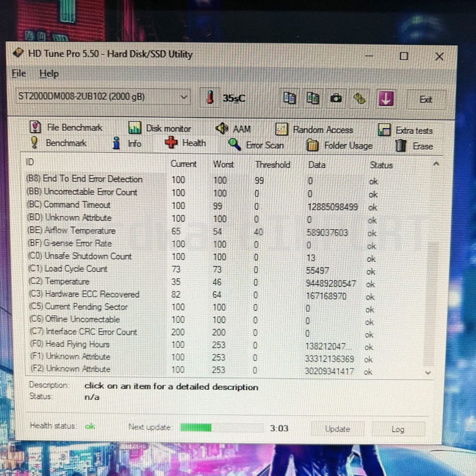Click the Folder Usage folder icon

pos(312,145)
